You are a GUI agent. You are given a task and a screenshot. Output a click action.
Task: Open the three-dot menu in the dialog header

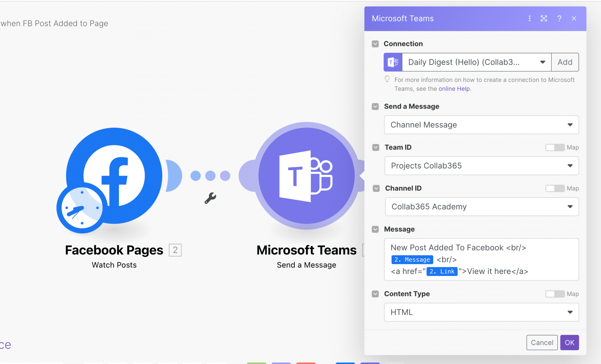point(530,18)
